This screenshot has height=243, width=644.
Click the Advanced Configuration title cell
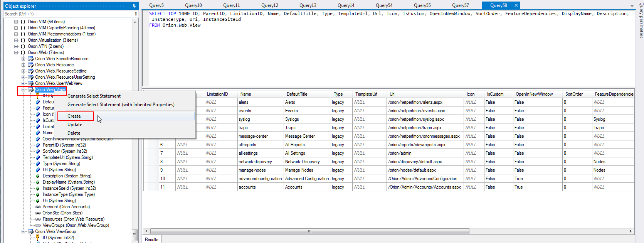(307, 179)
